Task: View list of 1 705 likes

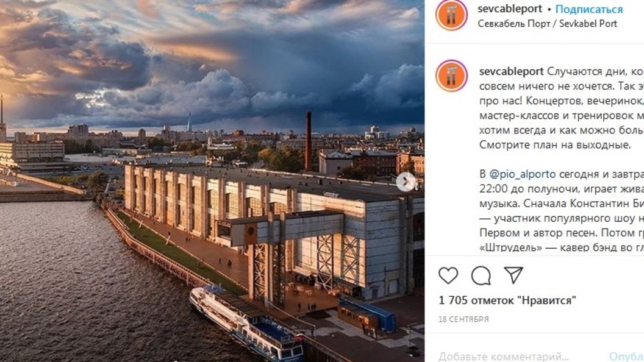Action: tap(507, 300)
